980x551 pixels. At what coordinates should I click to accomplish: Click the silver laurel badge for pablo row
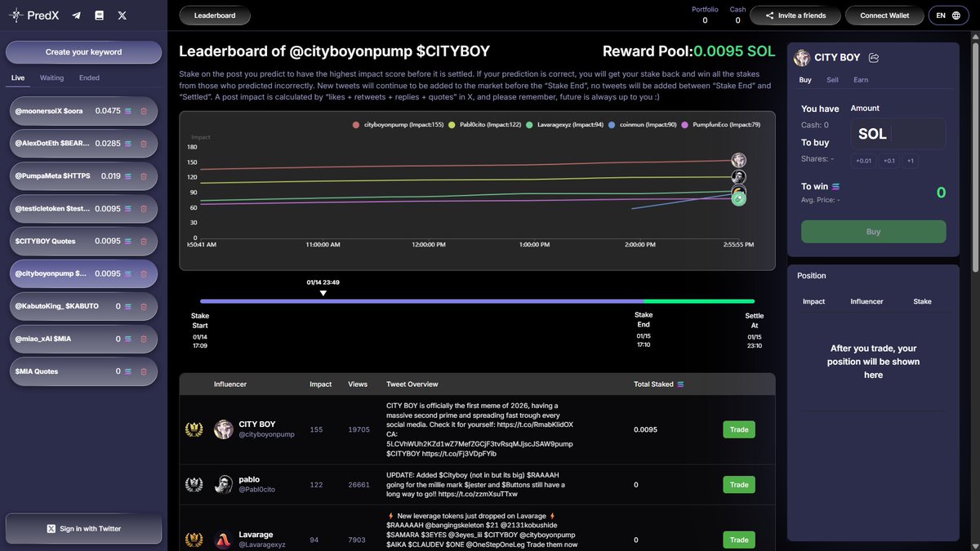pyautogui.click(x=194, y=484)
